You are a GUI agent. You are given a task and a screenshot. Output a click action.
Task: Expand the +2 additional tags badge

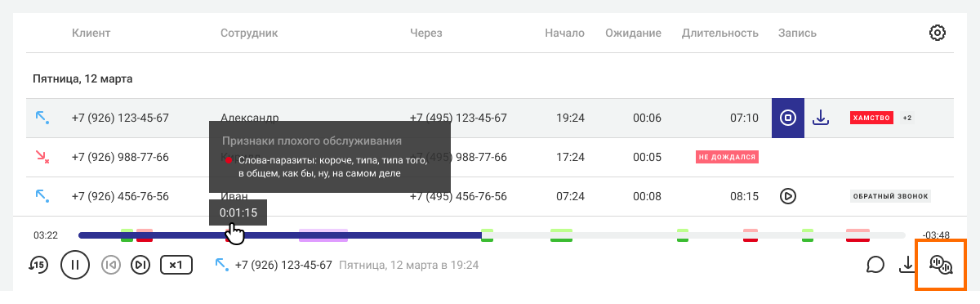pyautogui.click(x=906, y=118)
